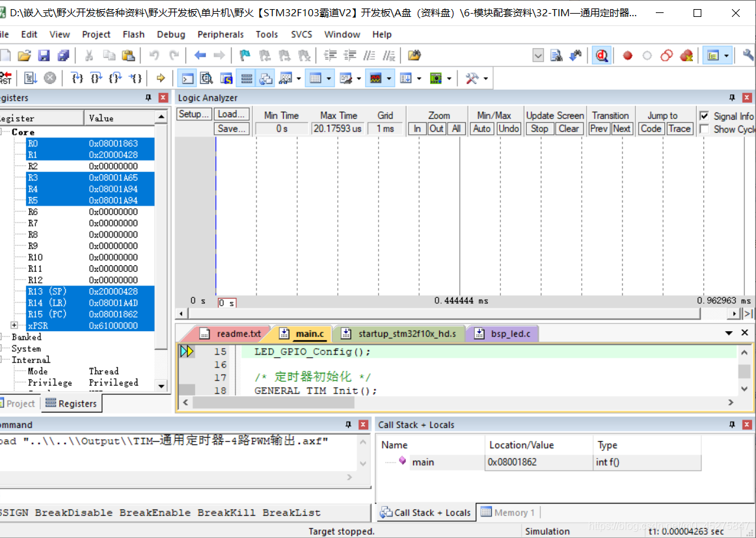Run the program in debugger

[31, 77]
